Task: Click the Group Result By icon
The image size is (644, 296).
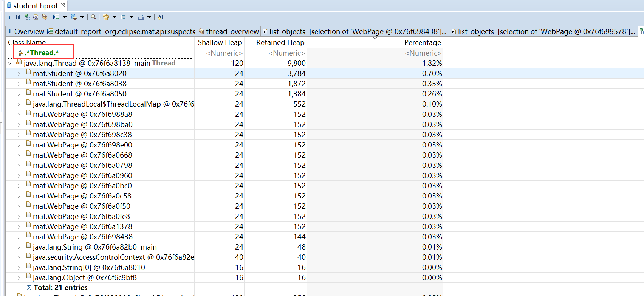Action: [106, 17]
